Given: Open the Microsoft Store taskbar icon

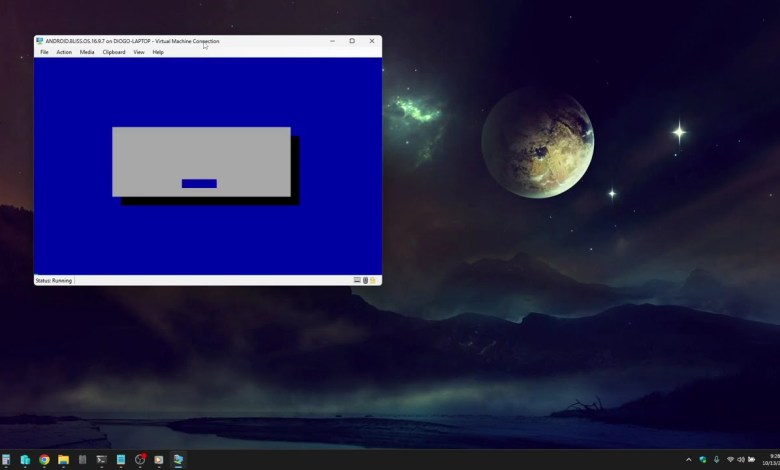Looking at the screenshot, I should 25,460.
